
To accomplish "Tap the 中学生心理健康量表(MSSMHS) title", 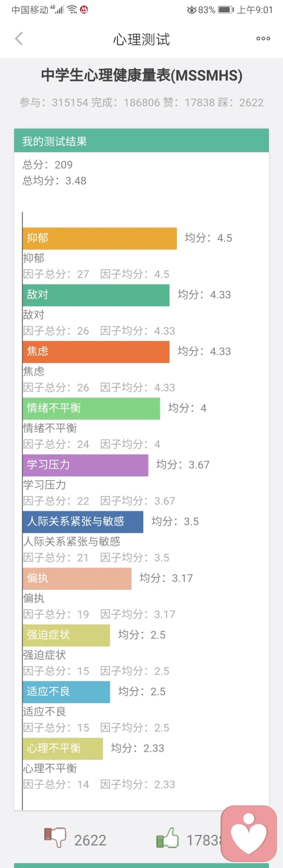I will tap(141, 76).
